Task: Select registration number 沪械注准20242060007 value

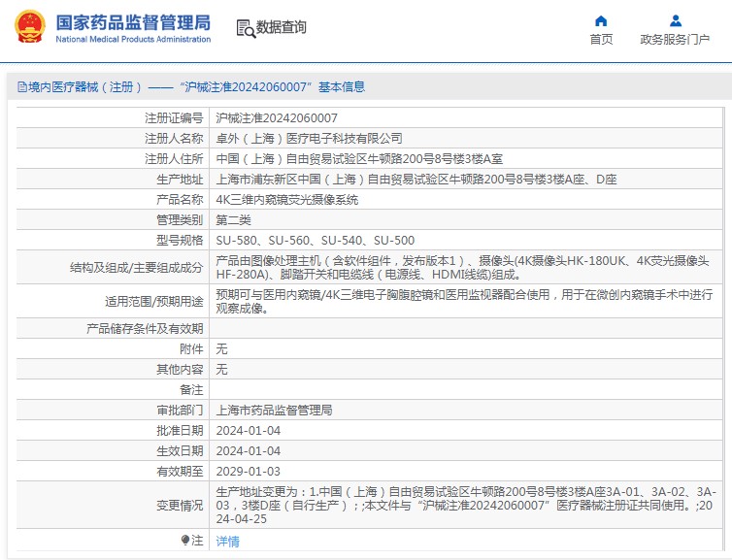Action: 277,118
